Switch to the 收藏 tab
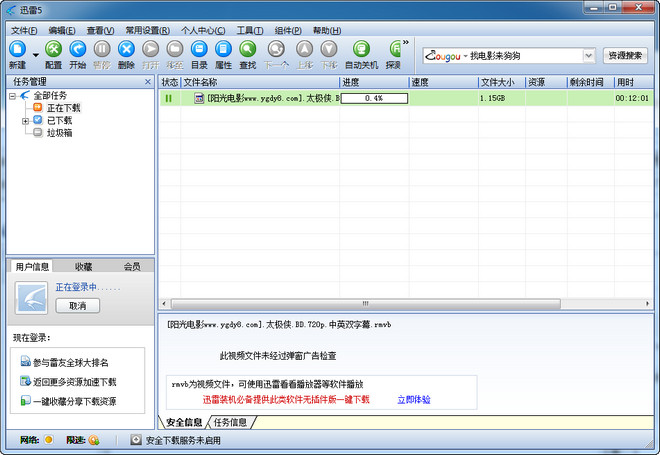The image size is (660, 455). 83,266
